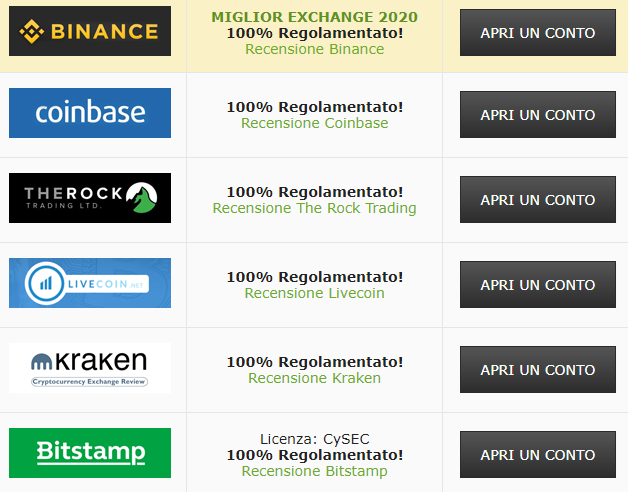The image size is (628, 492).
Task: Click the Kraken exchange logo
Action: [90, 368]
